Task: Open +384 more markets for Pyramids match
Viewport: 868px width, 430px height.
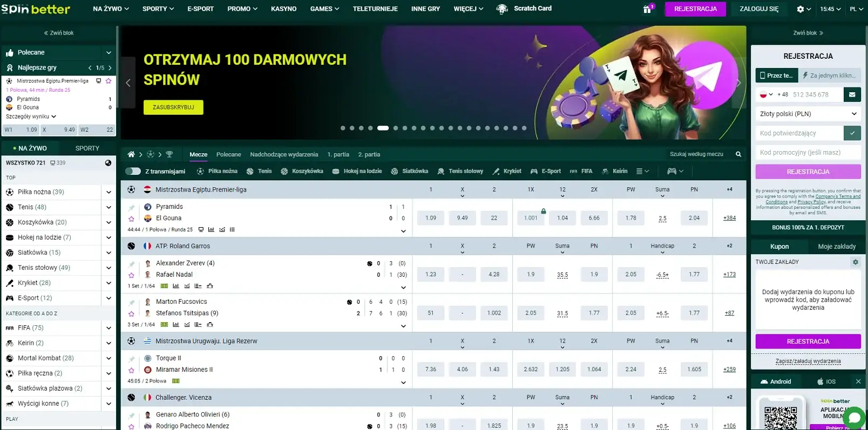Action: click(x=729, y=218)
